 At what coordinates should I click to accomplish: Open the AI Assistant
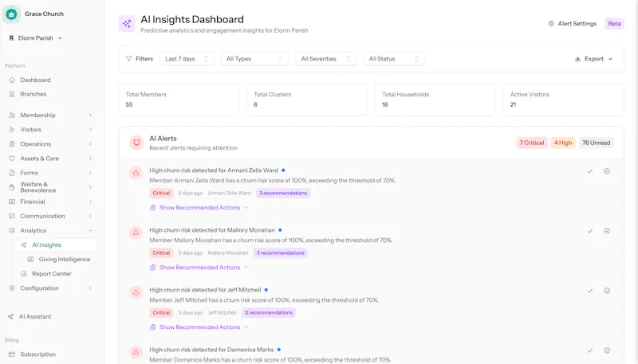pos(35,316)
